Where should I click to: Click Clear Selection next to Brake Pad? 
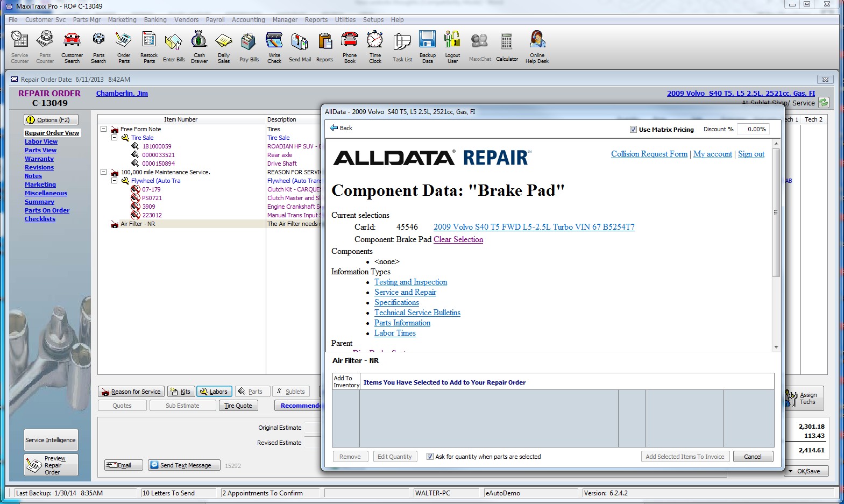tap(458, 239)
